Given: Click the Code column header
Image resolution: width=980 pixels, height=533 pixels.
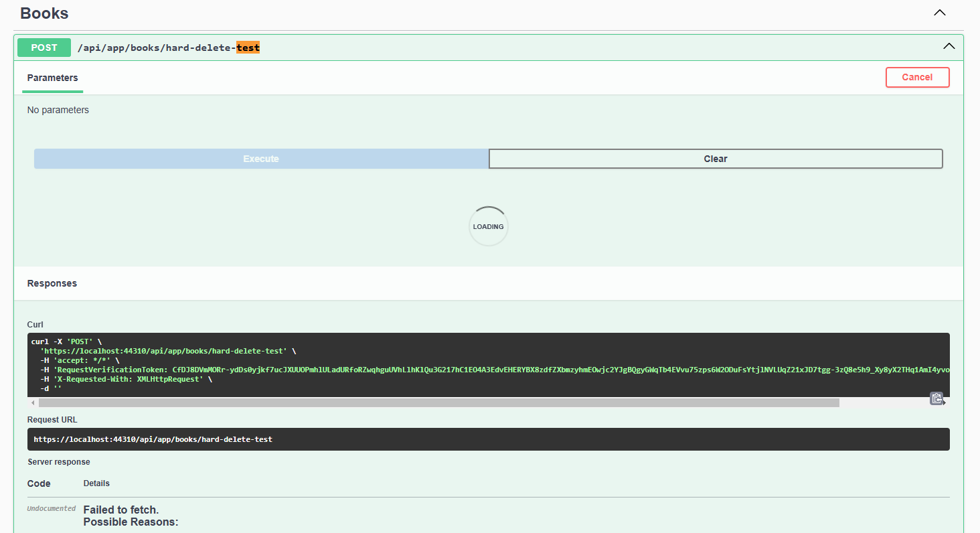Looking at the screenshot, I should pos(39,483).
